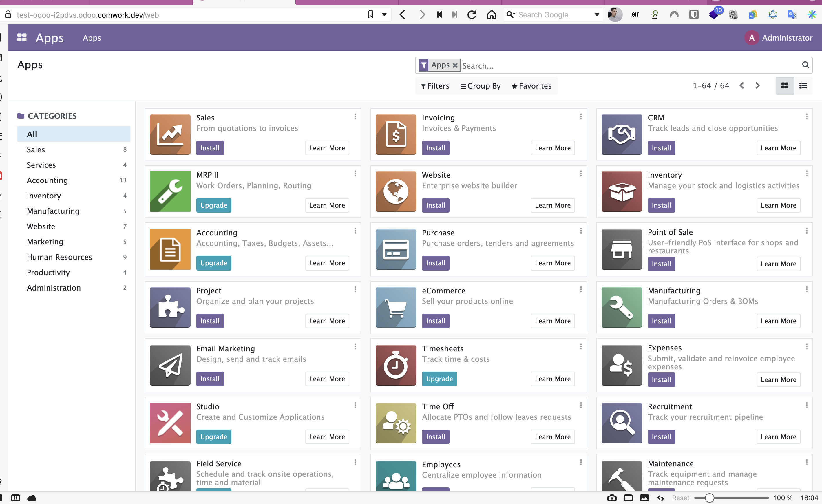This screenshot has width=822, height=504.
Task: Open the Website card kebab menu
Action: [581, 174]
